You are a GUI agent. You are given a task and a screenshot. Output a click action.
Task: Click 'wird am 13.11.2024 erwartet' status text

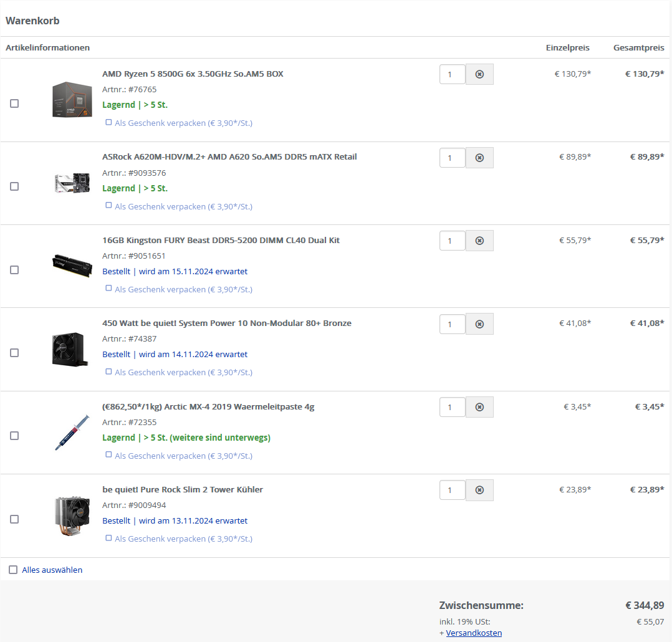[193, 520]
